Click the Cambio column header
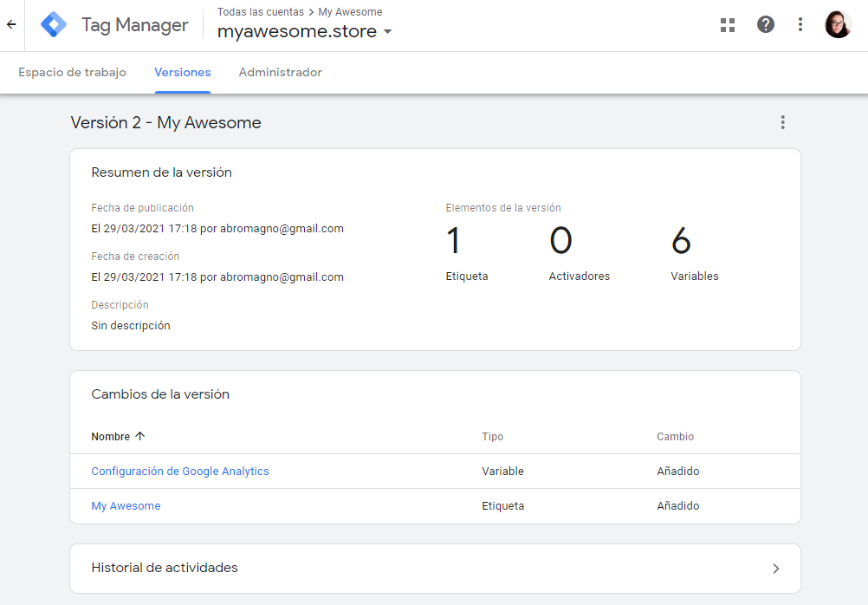This screenshot has height=605, width=868. pos(676,437)
